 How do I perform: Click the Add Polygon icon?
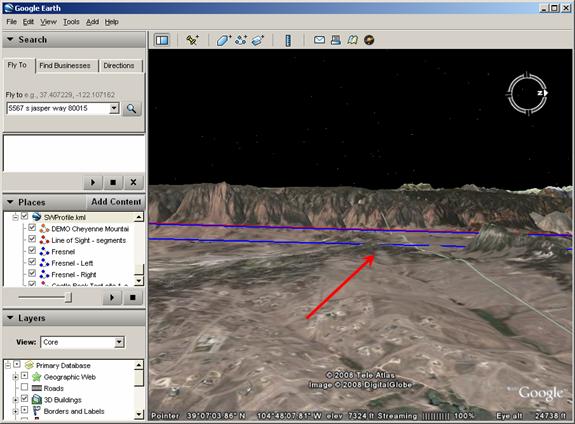click(x=223, y=40)
